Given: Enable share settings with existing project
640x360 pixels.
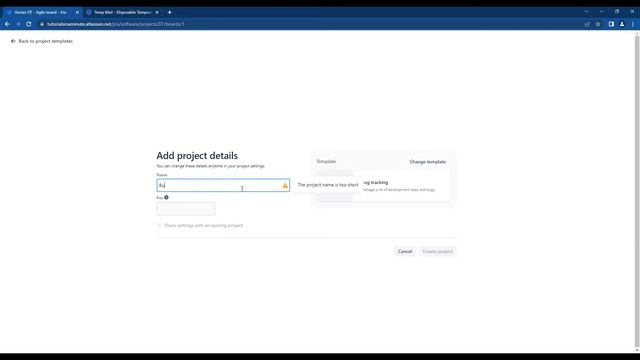Looking at the screenshot, I should tap(160, 225).
